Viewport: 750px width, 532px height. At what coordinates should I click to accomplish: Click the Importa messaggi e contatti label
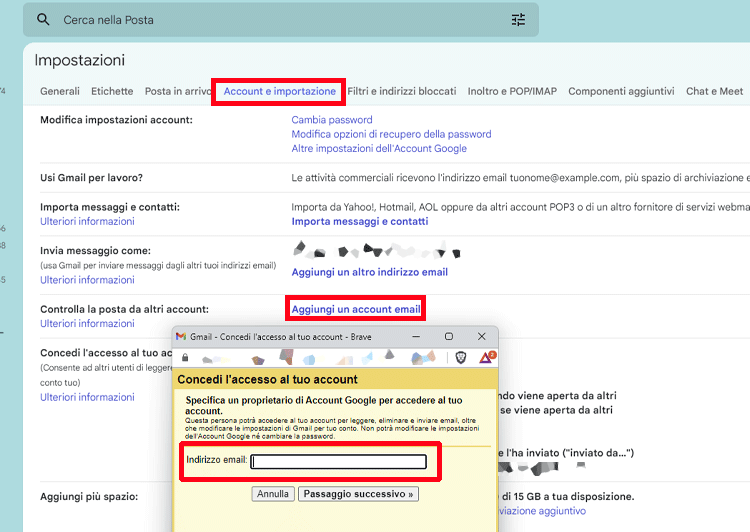tap(110, 207)
